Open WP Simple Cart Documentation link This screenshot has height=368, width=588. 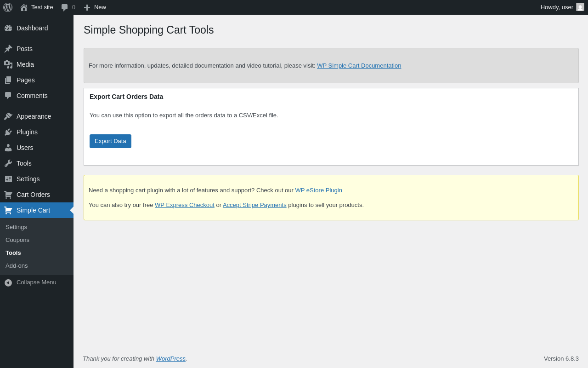359,66
